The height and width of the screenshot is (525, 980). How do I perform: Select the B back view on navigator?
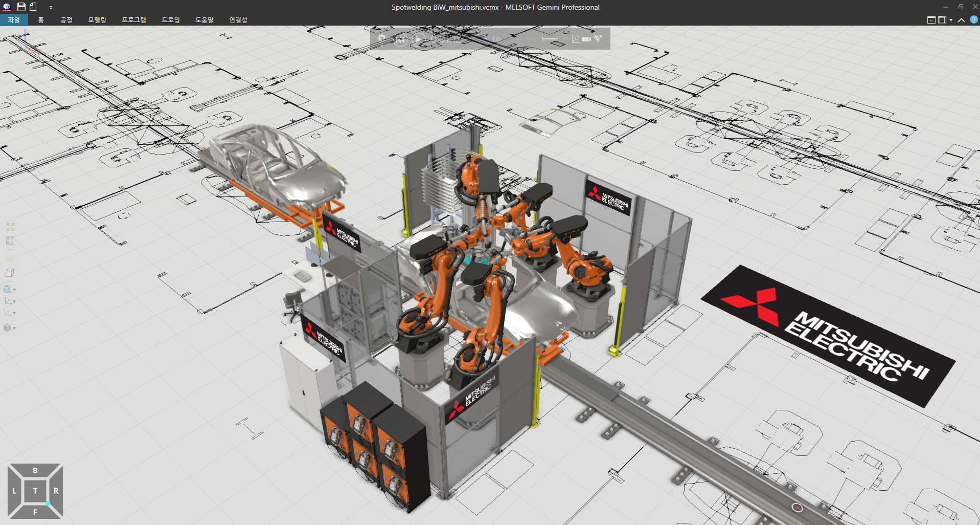35,471
